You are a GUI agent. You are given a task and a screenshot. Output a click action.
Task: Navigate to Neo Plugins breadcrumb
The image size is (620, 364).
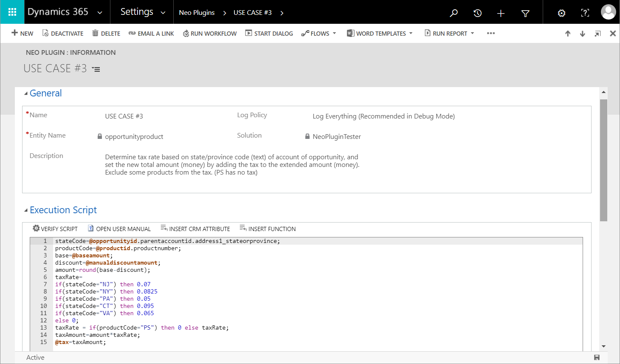click(x=197, y=13)
